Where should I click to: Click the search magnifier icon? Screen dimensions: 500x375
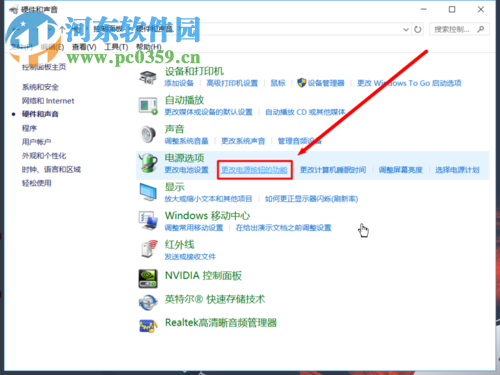[x=481, y=29]
